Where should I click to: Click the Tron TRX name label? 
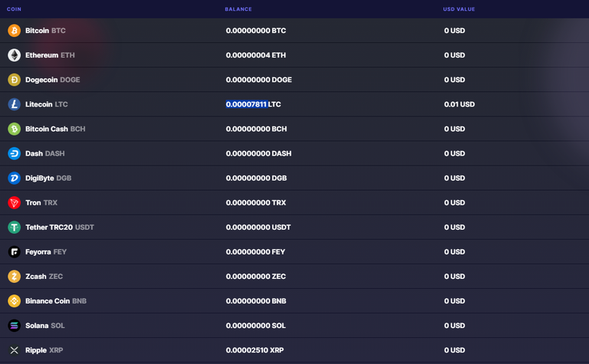tap(41, 202)
